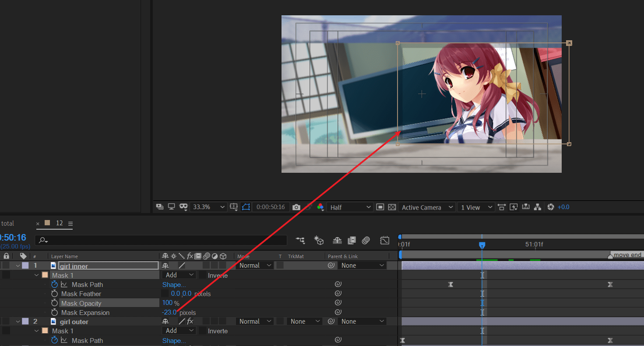Toggle the fast previews icon in viewer

tap(514, 207)
